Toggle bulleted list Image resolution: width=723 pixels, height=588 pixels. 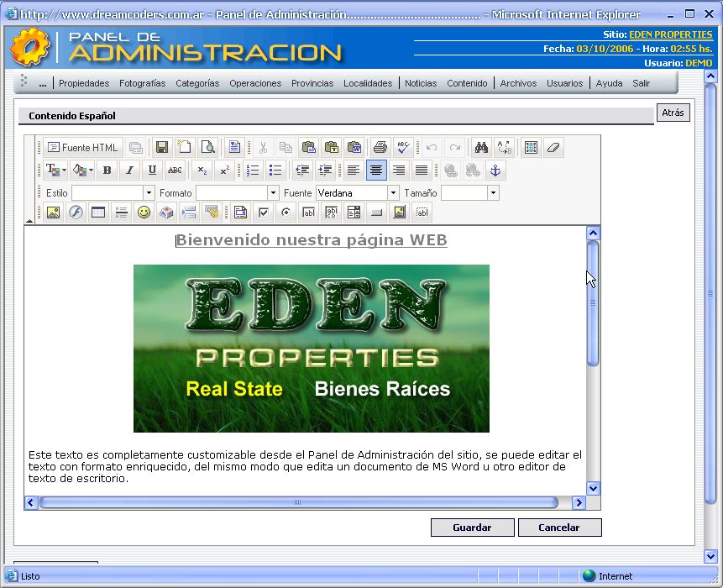[275, 171]
